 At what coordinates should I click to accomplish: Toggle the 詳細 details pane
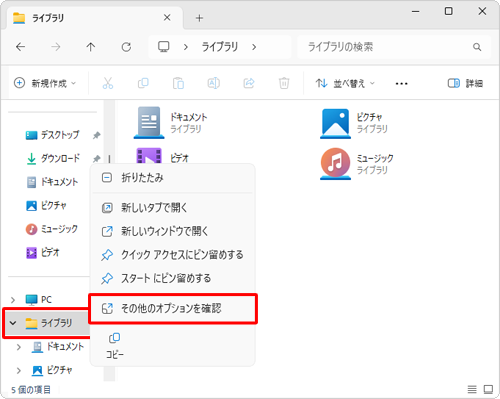pyautogui.click(x=465, y=83)
